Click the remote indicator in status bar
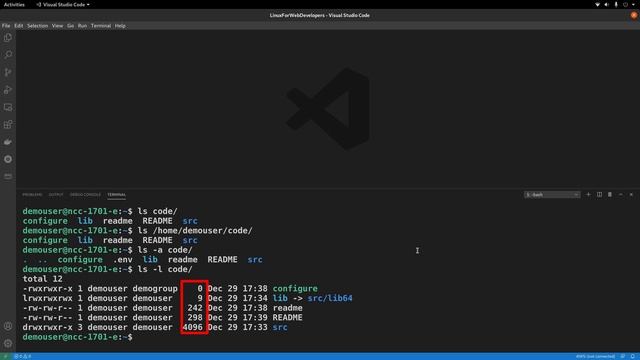 click(5, 356)
